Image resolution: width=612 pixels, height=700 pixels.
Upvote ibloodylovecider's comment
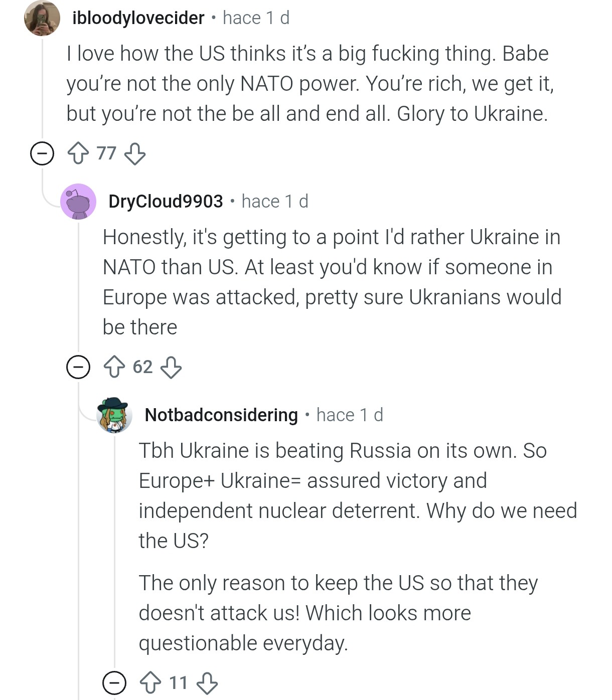click(78, 153)
